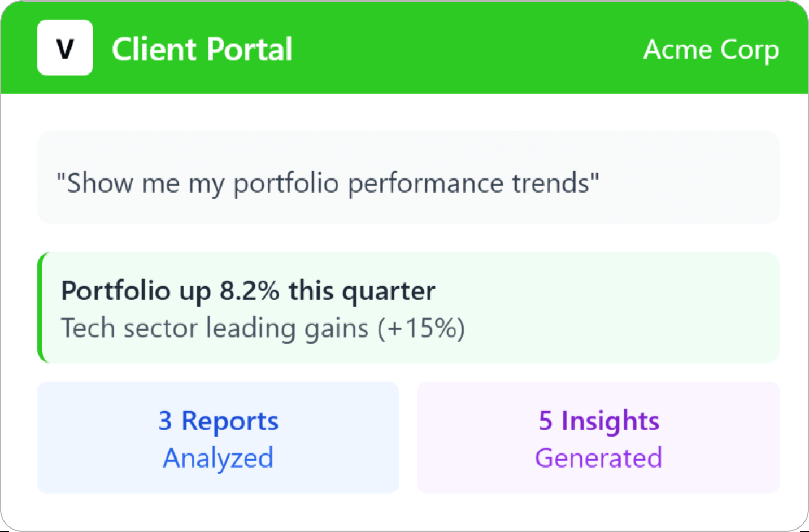Click the word "quarter" in the result heading
Image resolution: width=809 pixels, height=532 pixels.
[389, 292]
